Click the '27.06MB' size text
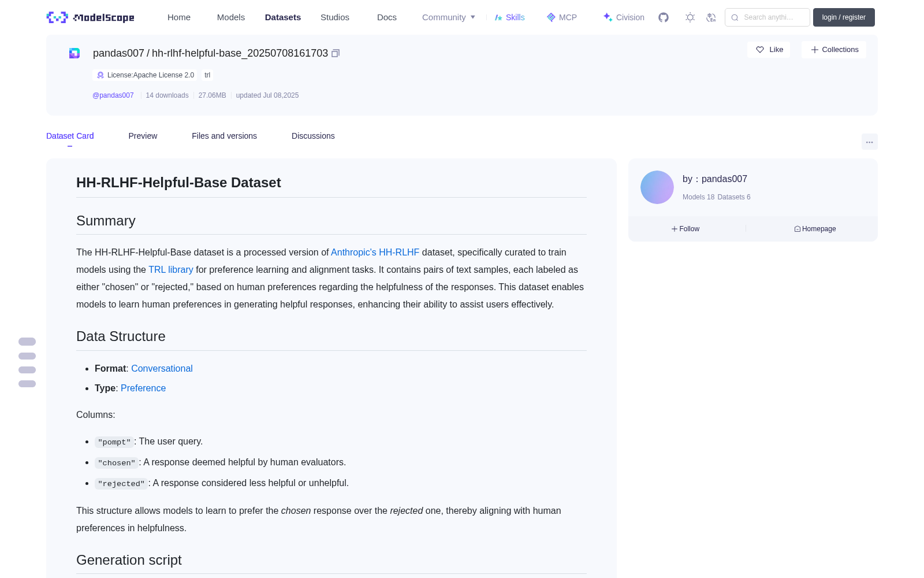This screenshot has height=578, width=924. pyautogui.click(x=213, y=95)
